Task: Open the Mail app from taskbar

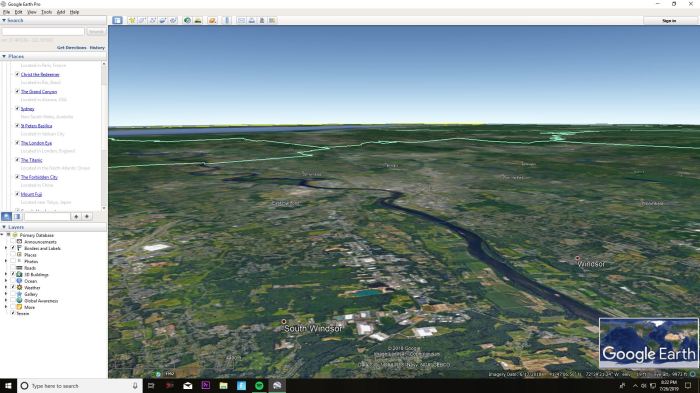Action: [188, 385]
